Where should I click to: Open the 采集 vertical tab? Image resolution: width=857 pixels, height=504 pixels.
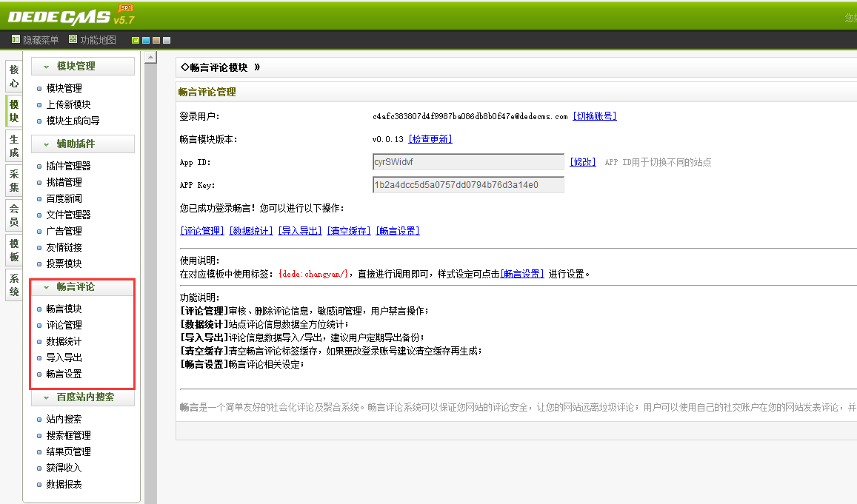13,181
